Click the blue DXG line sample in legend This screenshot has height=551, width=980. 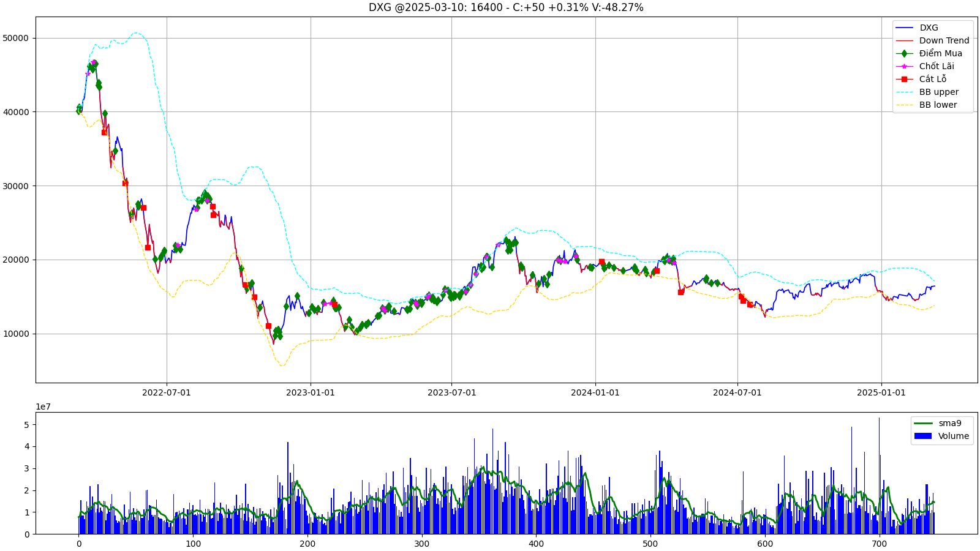point(904,28)
